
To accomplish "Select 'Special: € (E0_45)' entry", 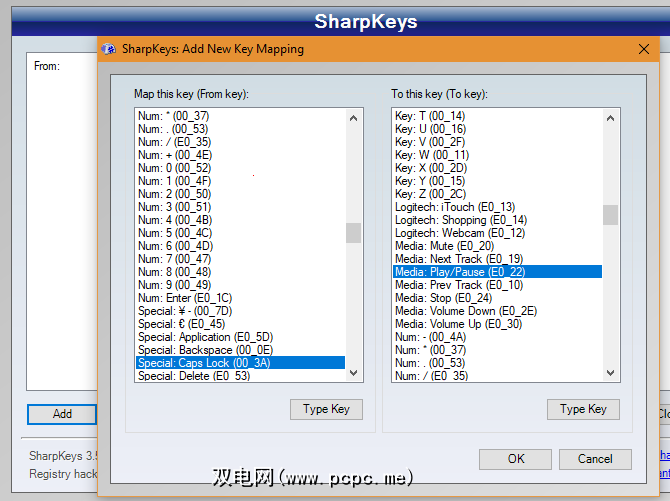I will pyautogui.click(x=240, y=324).
